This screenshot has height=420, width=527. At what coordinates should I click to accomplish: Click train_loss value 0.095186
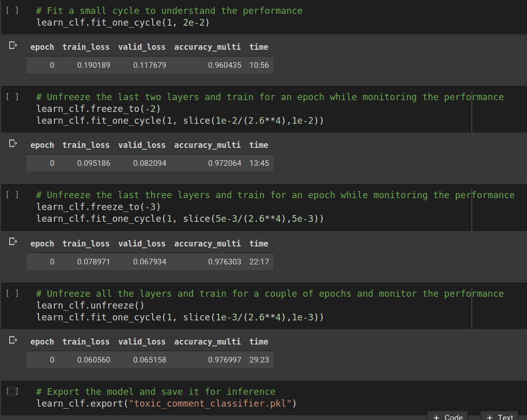click(94, 163)
